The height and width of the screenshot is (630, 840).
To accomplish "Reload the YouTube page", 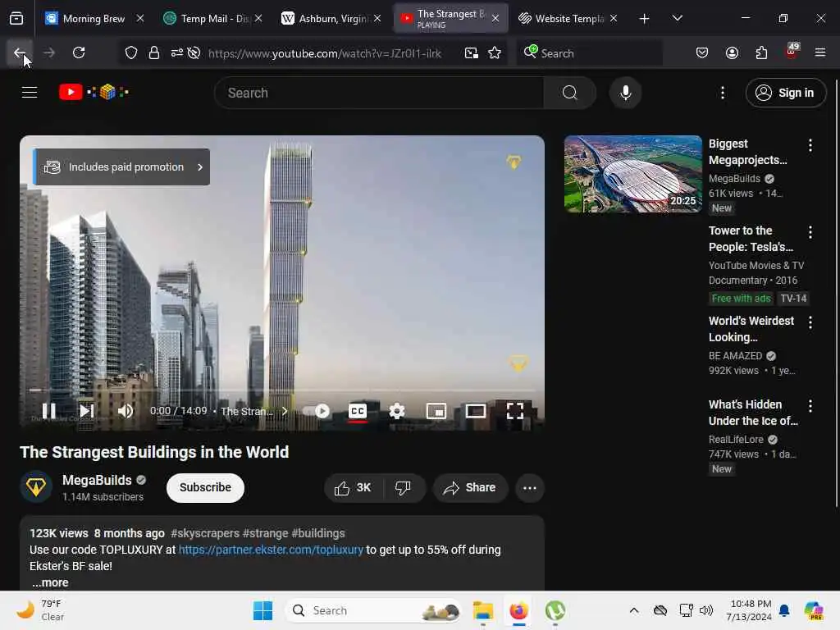I will (79, 52).
